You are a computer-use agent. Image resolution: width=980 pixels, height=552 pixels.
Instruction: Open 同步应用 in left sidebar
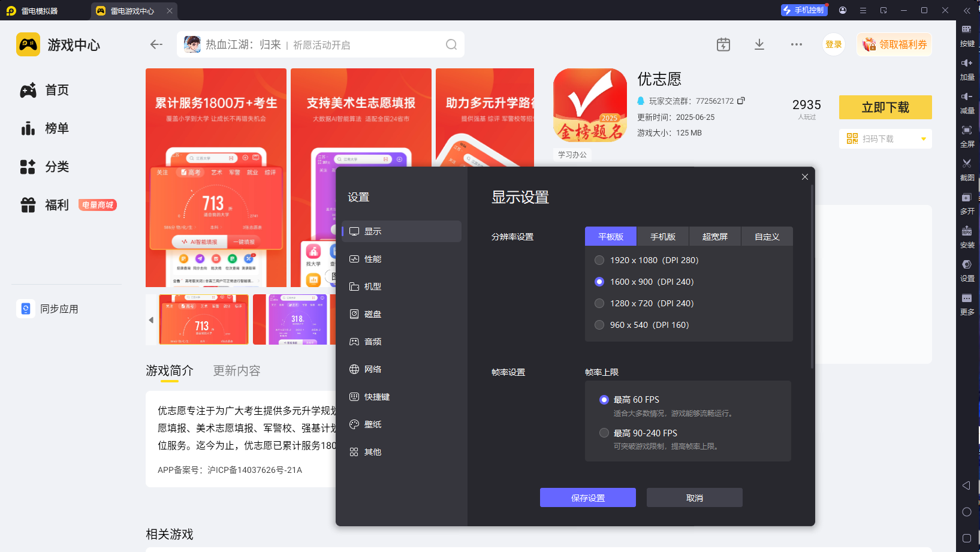pyautogui.click(x=48, y=309)
